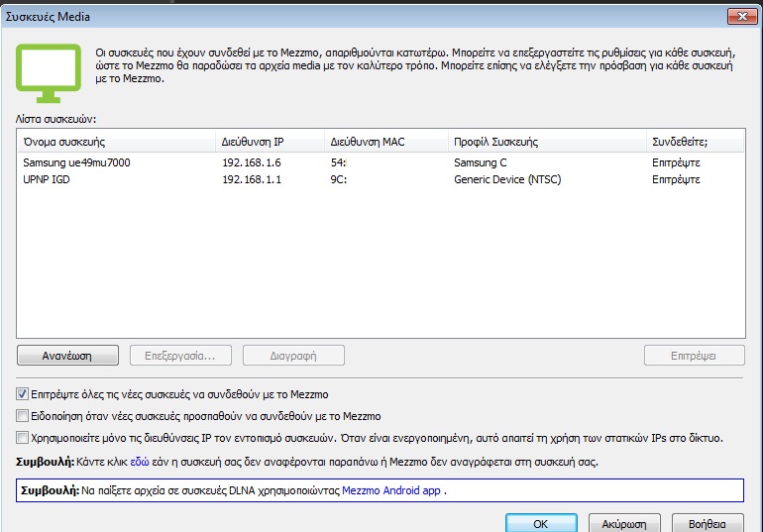This screenshot has height=532, width=763.
Task: Sort by Διεύθυνση IP column header
Action: 271,142
